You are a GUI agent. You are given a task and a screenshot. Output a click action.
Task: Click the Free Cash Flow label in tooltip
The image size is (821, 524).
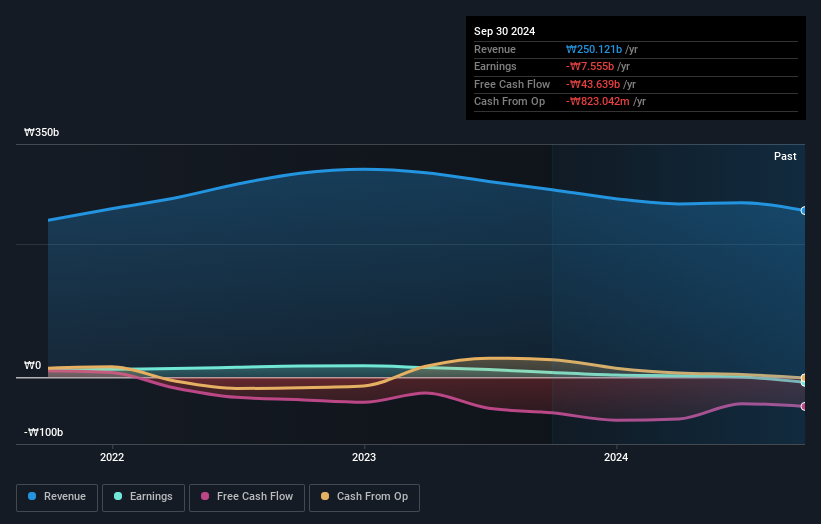(512, 84)
